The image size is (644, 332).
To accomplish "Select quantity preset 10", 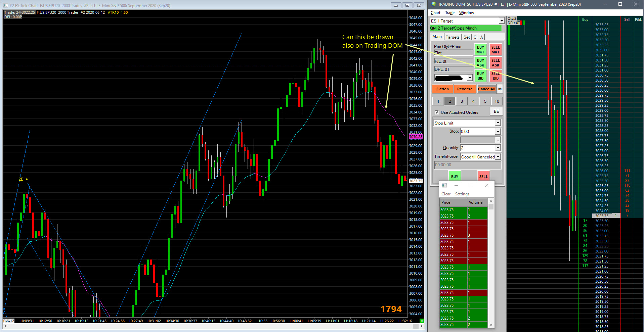I will (497, 101).
